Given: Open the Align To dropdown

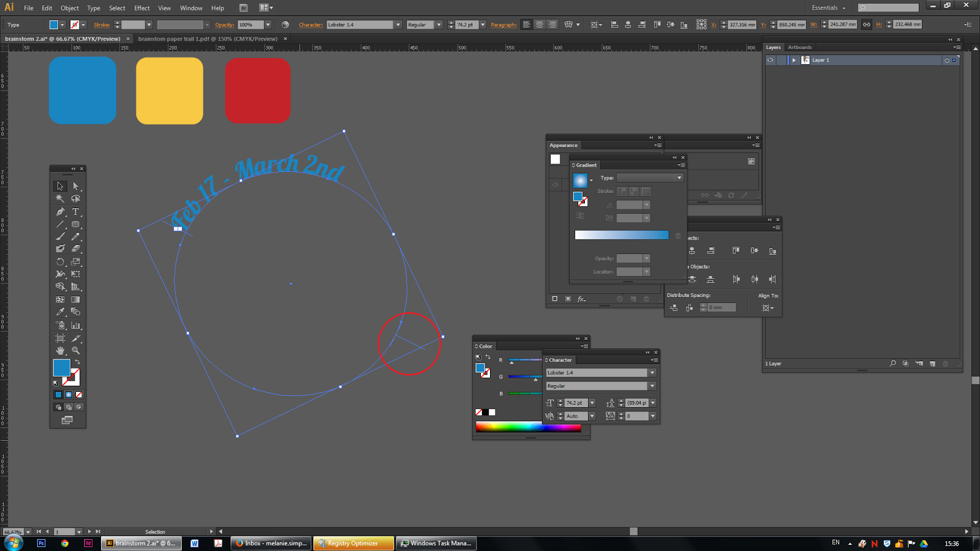Looking at the screenshot, I should [767, 308].
